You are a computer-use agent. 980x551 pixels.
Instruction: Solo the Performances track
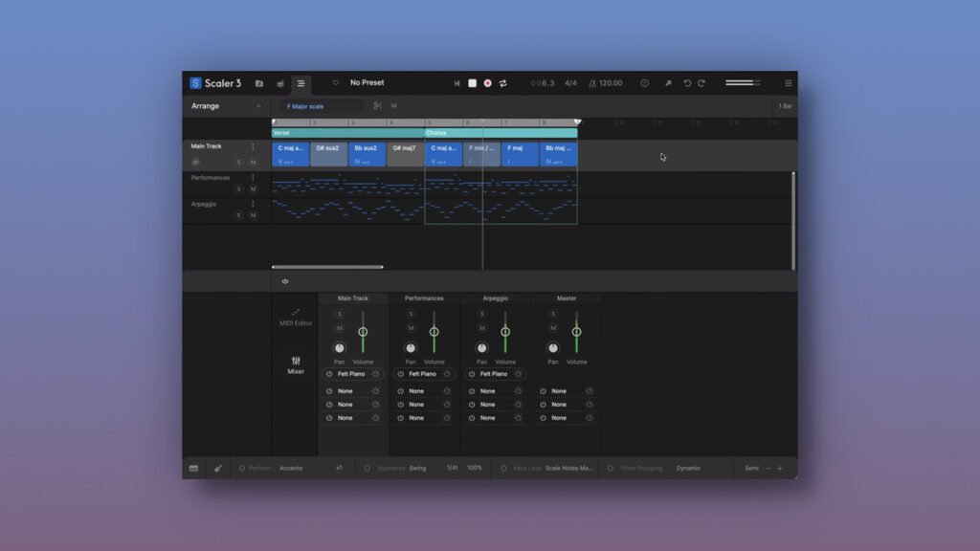[x=238, y=188]
